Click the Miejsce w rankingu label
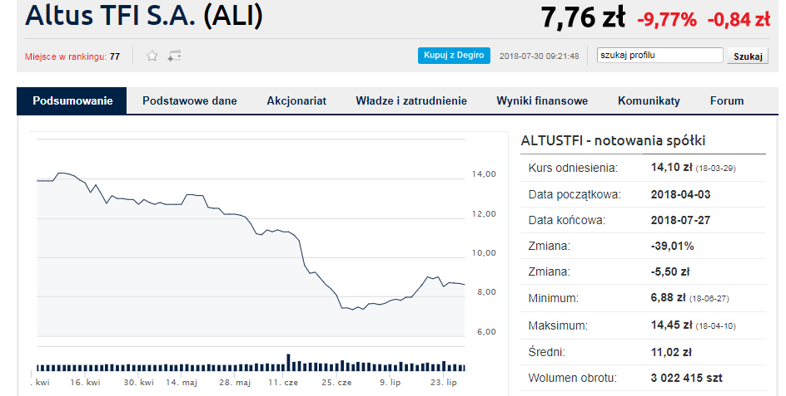The image size is (786, 396). (x=65, y=57)
